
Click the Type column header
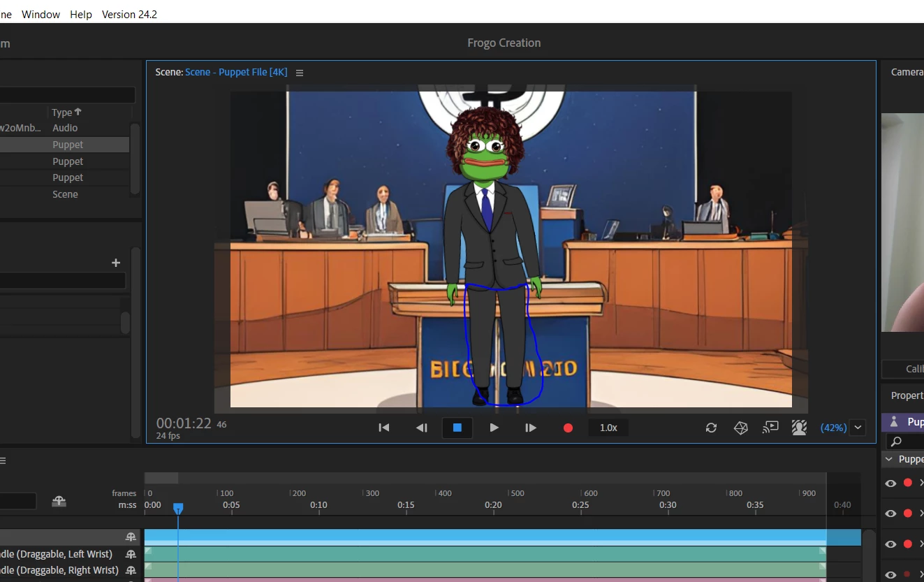click(62, 112)
